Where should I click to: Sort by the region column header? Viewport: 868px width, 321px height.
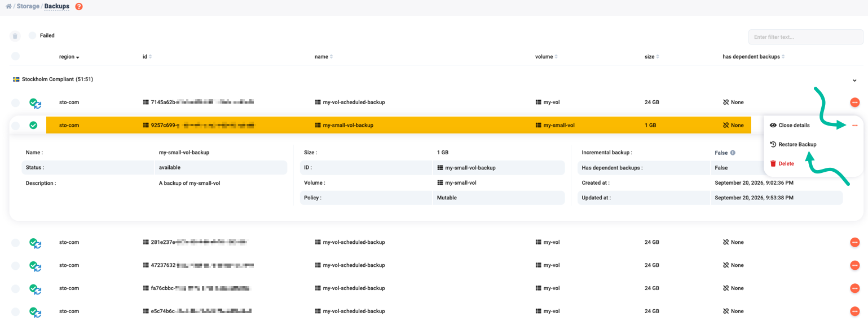click(x=69, y=57)
